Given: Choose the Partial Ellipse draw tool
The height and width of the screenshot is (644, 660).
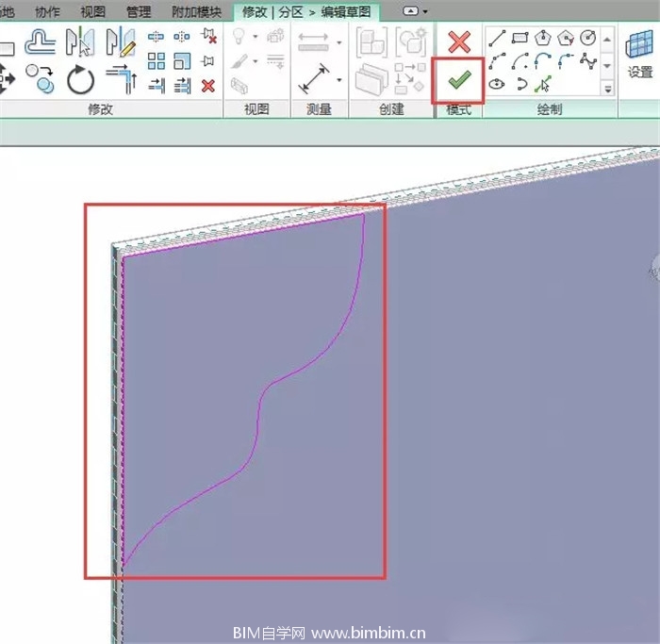Looking at the screenshot, I should 520,84.
